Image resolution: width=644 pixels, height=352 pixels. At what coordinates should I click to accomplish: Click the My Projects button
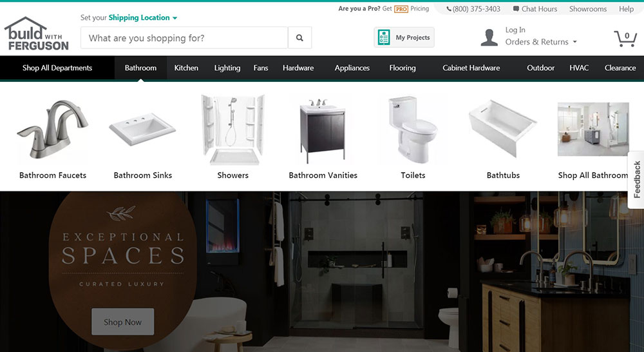point(404,37)
